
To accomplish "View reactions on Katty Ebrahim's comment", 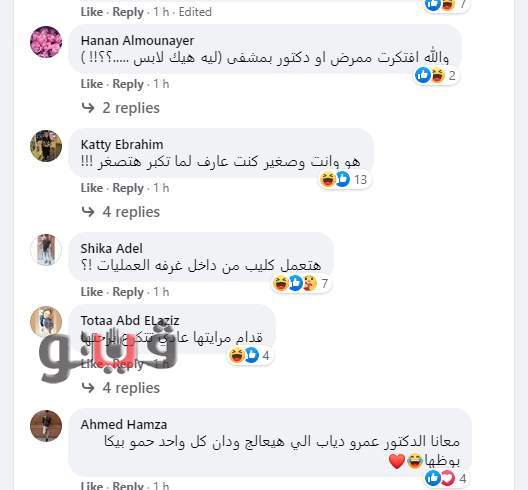I will click(x=343, y=179).
